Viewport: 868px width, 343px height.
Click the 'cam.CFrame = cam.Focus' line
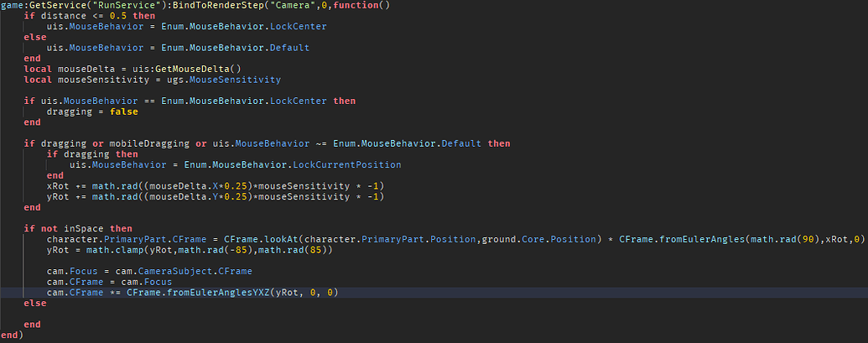109,282
